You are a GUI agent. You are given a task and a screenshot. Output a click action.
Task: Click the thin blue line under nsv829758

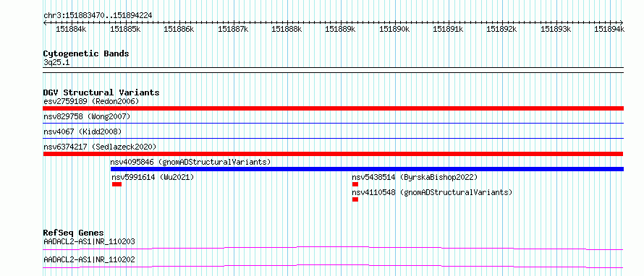tap(333, 123)
